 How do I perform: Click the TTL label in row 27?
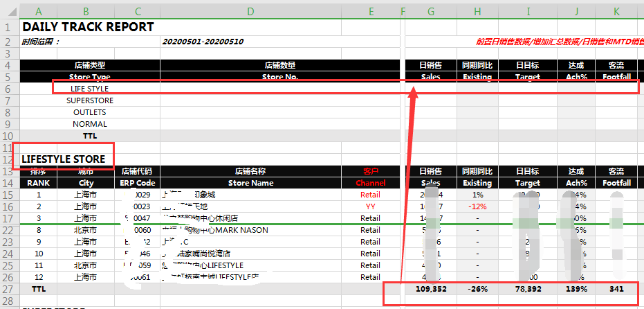[x=39, y=289]
